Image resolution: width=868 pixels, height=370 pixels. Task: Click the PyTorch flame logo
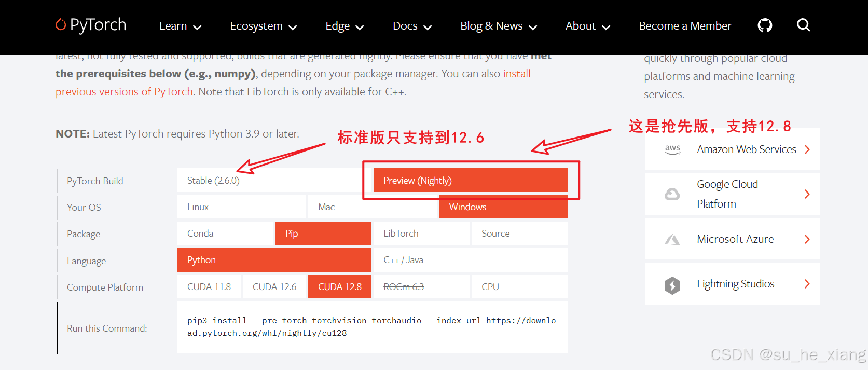coord(61,24)
